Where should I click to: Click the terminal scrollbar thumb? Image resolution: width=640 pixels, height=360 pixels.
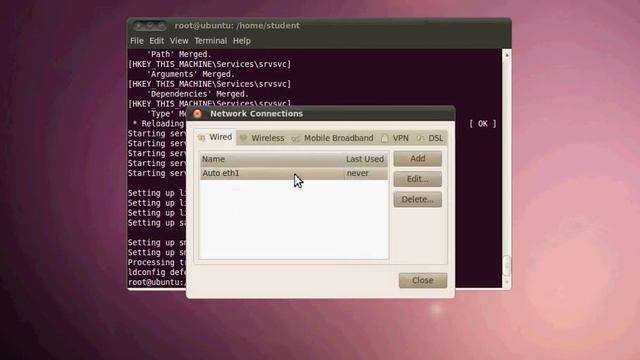pyautogui.click(x=507, y=266)
